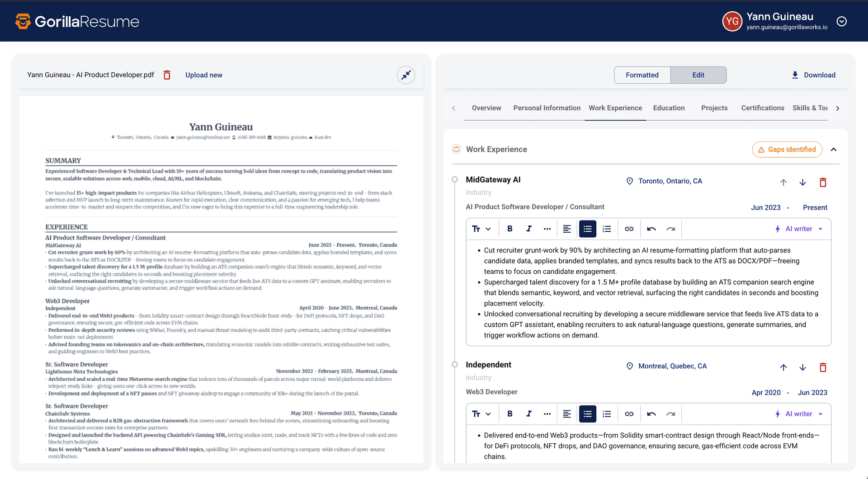Insert a hyperlink in the MidGateway AI description
The image size is (868, 479).
coord(629,229)
